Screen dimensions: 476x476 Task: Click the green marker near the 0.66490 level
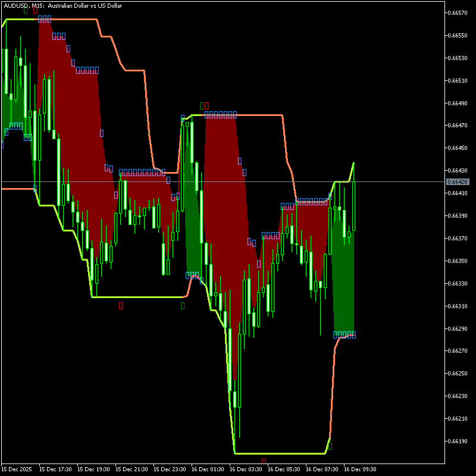pos(202,106)
